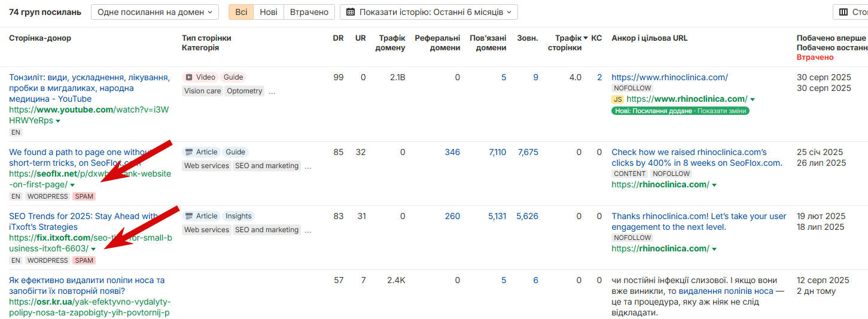Click the EN language tag in YouTube row
This screenshot has height=319, width=868.
pos(16,132)
